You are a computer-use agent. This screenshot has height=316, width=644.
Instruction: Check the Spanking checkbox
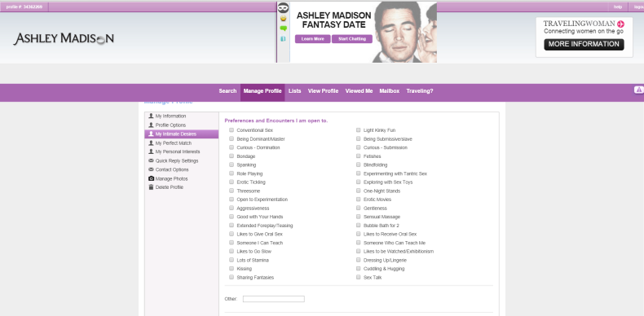point(232,165)
